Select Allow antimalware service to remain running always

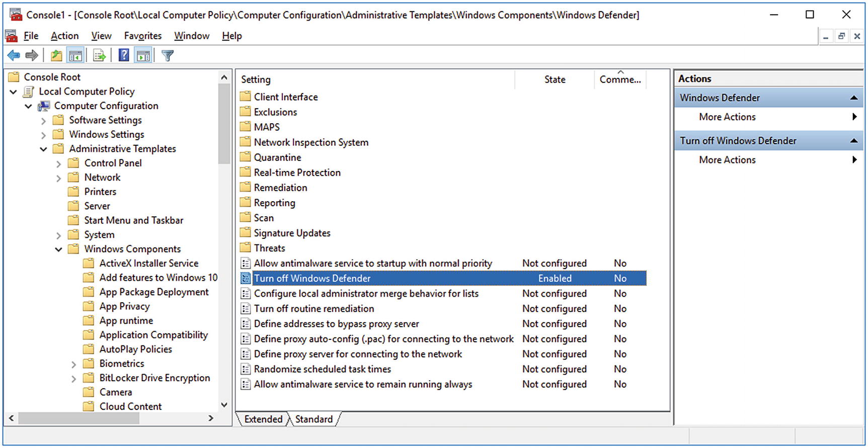point(363,384)
